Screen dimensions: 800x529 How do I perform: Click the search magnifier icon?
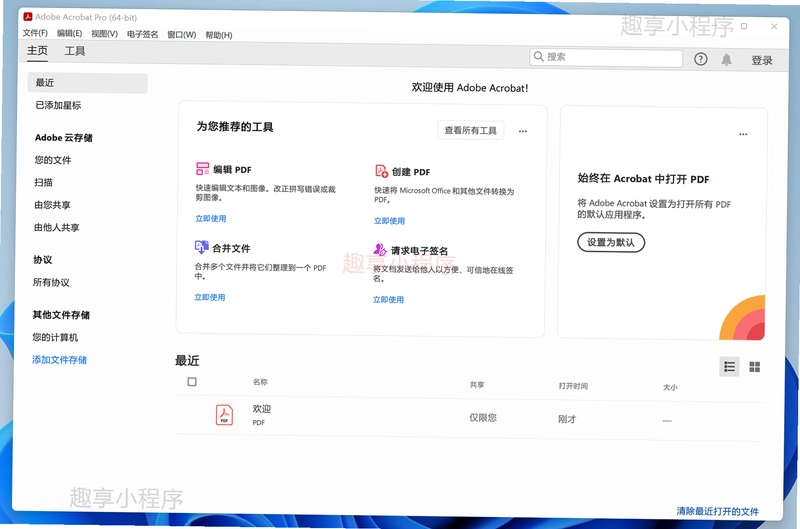click(x=539, y=56)
